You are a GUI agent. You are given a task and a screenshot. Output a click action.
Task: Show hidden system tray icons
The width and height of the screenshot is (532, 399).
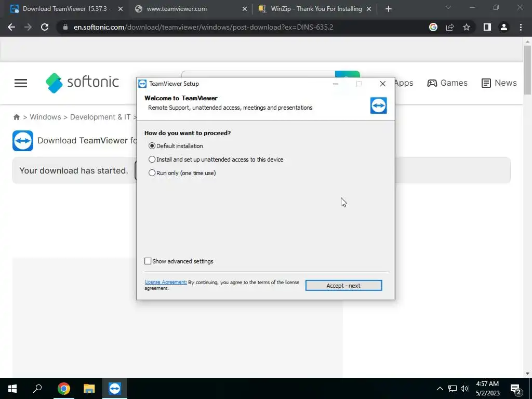(440, 389)
